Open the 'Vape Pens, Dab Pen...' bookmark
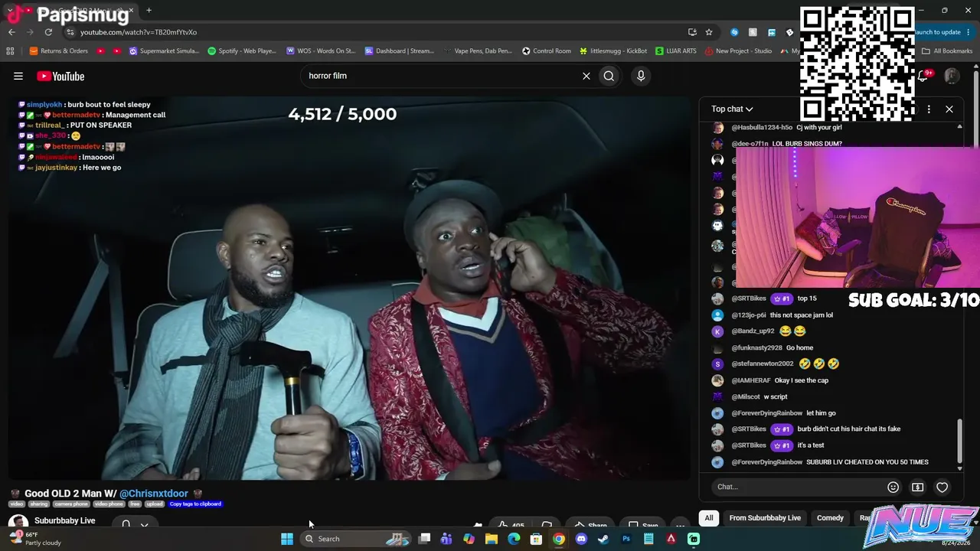The image size is (980, 551). point(478,51)
